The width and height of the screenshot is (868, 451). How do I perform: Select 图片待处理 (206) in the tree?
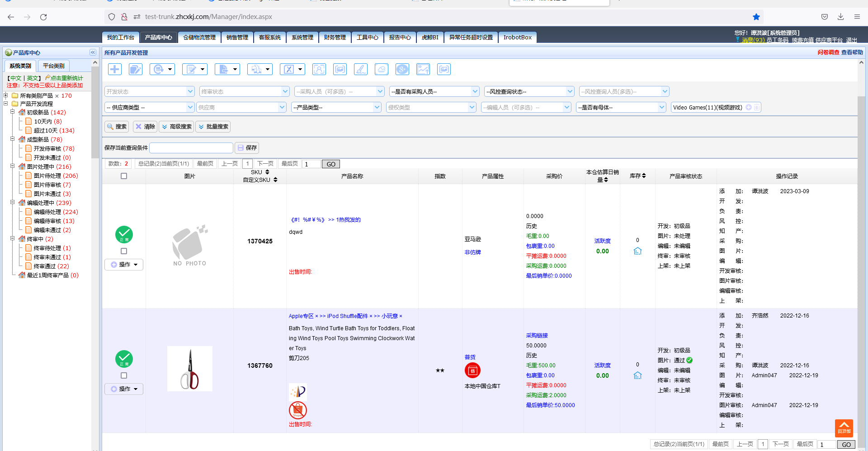(x=56, y=176)
